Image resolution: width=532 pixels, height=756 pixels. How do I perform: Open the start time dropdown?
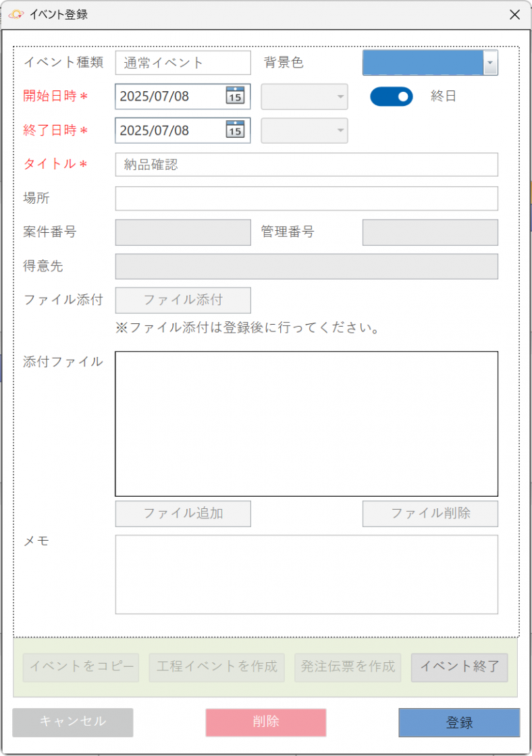coord(304,97)
